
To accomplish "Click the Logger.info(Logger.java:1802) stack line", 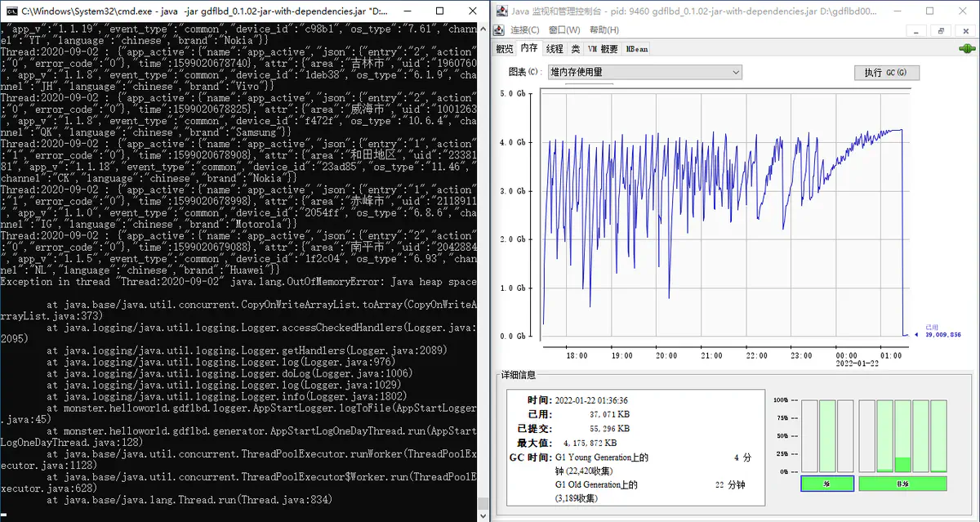I will [x=225, y=395].
